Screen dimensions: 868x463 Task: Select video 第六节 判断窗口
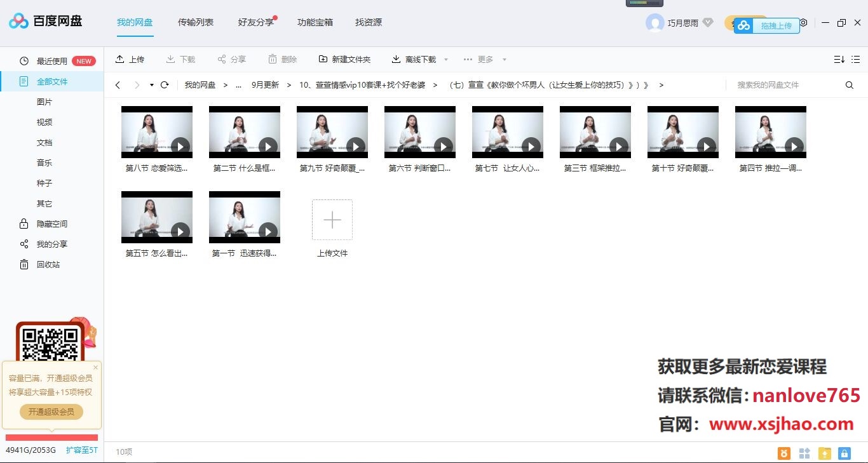click(x=420, y=132)
